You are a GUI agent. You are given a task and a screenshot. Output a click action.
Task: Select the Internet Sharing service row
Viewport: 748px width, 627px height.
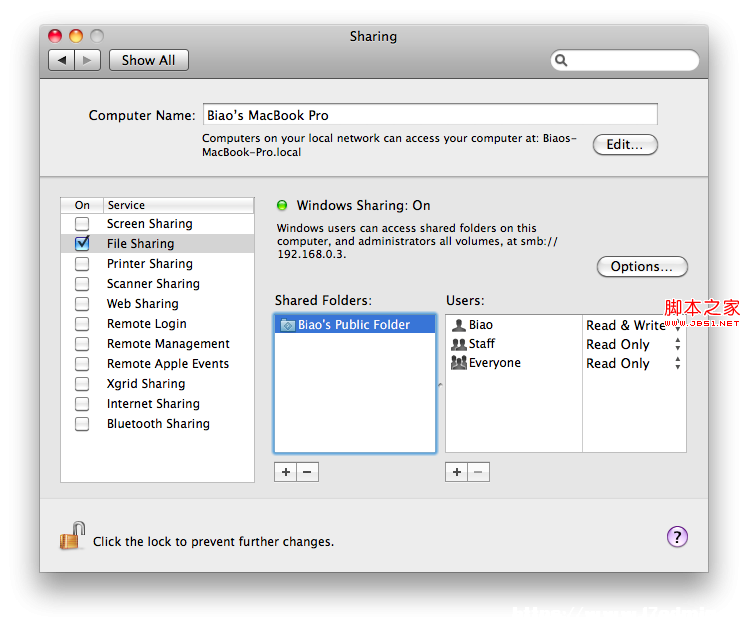point(157,404)
